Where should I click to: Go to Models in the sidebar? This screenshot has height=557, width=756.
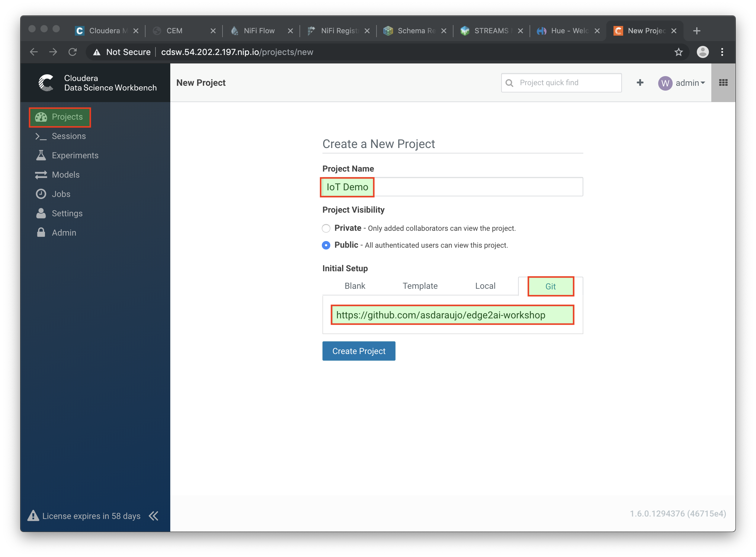[66, 175]
